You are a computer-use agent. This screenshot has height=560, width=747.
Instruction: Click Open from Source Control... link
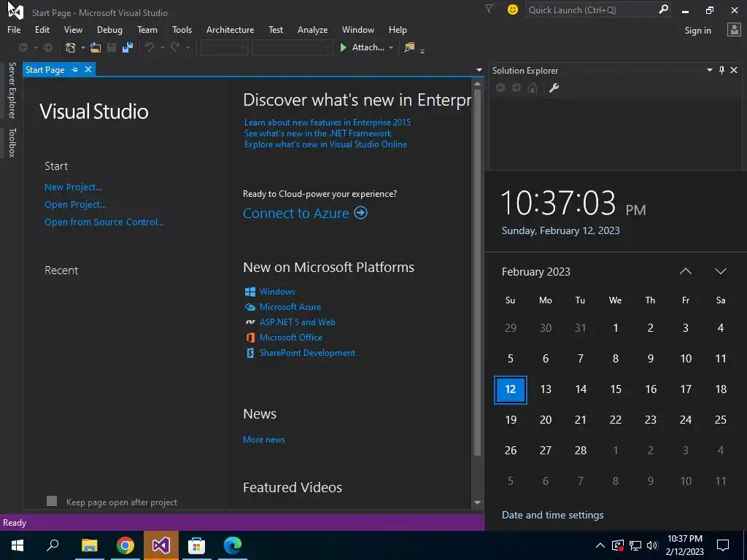(104, 222)
